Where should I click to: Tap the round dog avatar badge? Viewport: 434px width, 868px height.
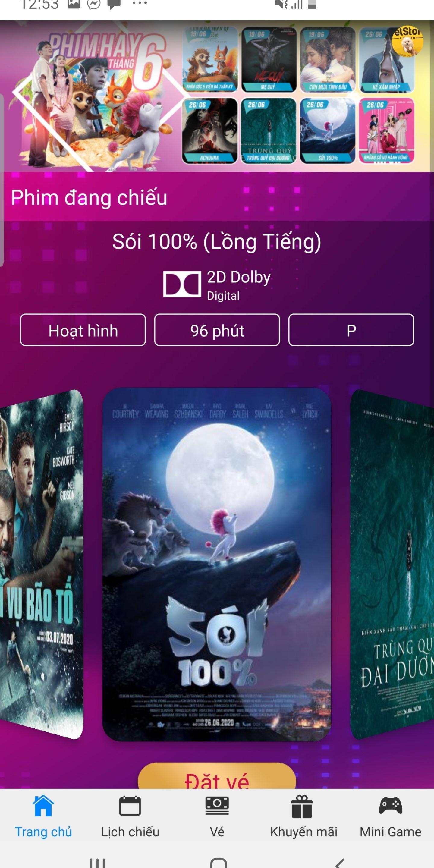[x=407, y=41]
